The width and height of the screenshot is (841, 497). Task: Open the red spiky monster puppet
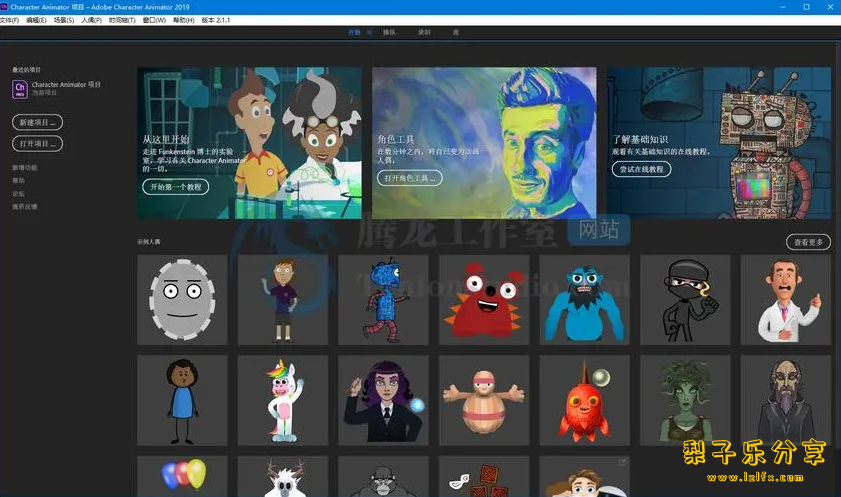[x=484, y=300]
